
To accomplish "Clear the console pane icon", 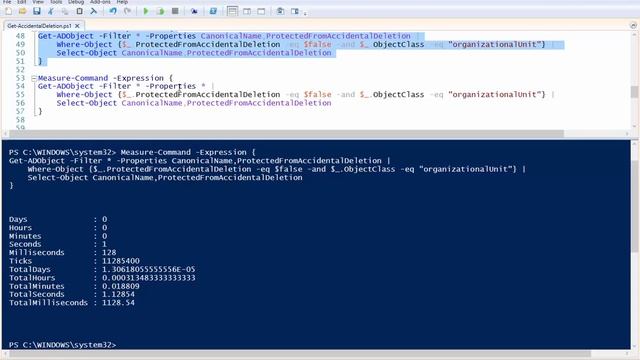I will tap(93, 11).
